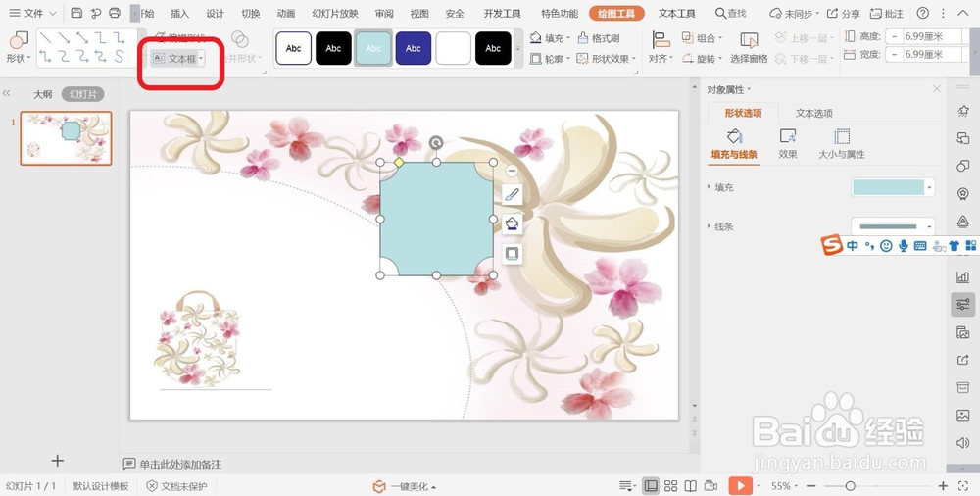
Task: Switch to the 插入 ribbon tab
Action: pos(179,14)
